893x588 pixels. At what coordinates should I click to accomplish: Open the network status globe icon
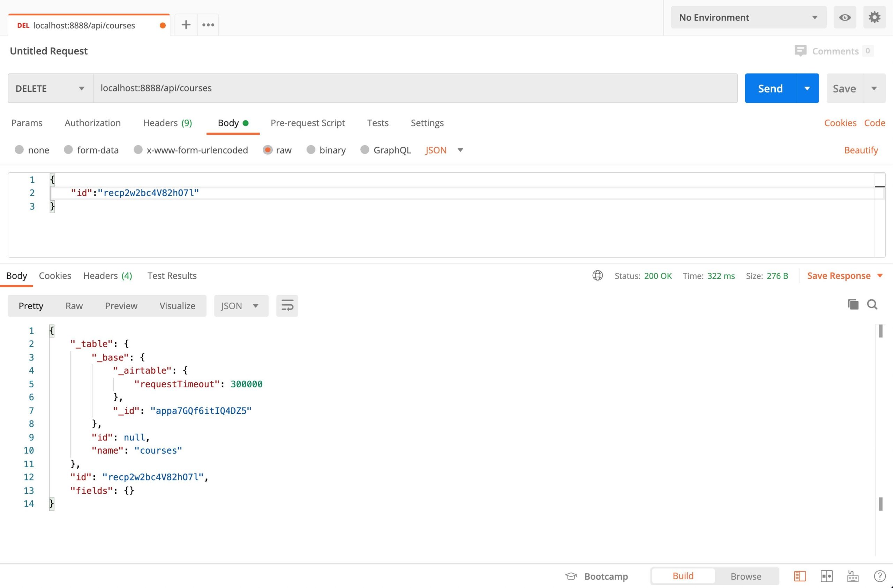tap(597, 275)
